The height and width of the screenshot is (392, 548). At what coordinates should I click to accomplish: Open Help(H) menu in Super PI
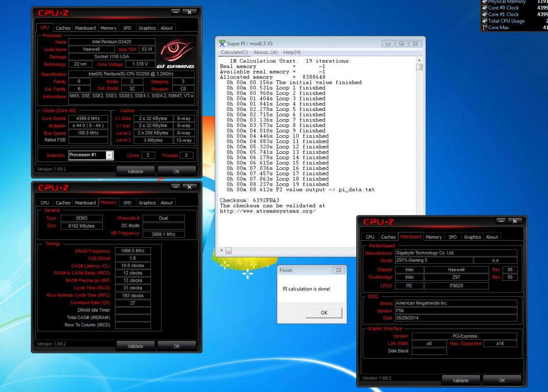point(292,52)
